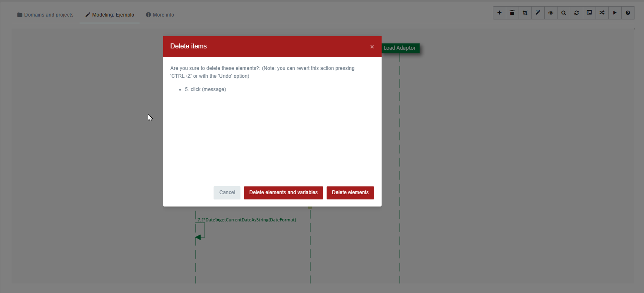644x293 pixels.
Task: Click Delete elements and variables button
Action: tap(283, 192)
